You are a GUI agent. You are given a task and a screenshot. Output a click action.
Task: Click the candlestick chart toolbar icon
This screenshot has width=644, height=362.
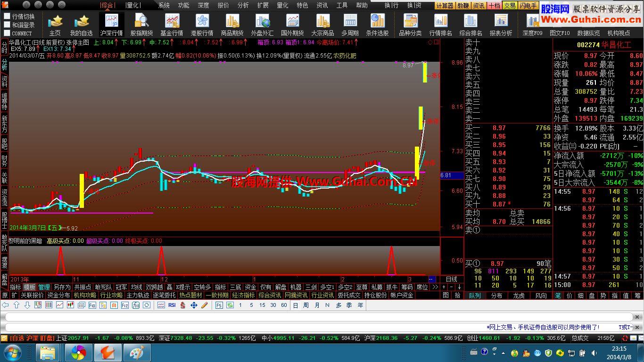(x=71, y=305)
